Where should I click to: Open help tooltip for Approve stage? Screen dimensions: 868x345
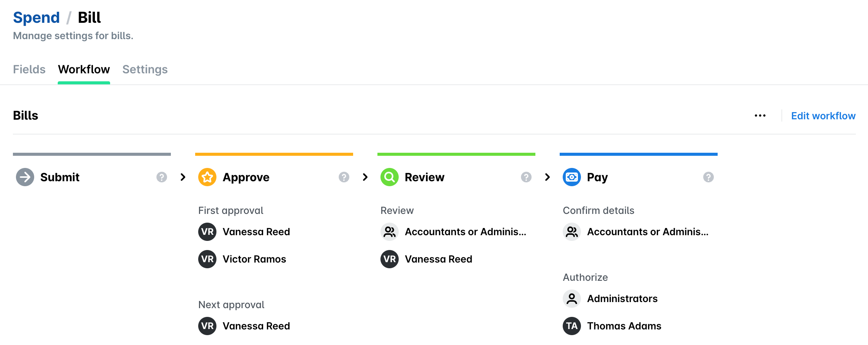coord(344,177)
